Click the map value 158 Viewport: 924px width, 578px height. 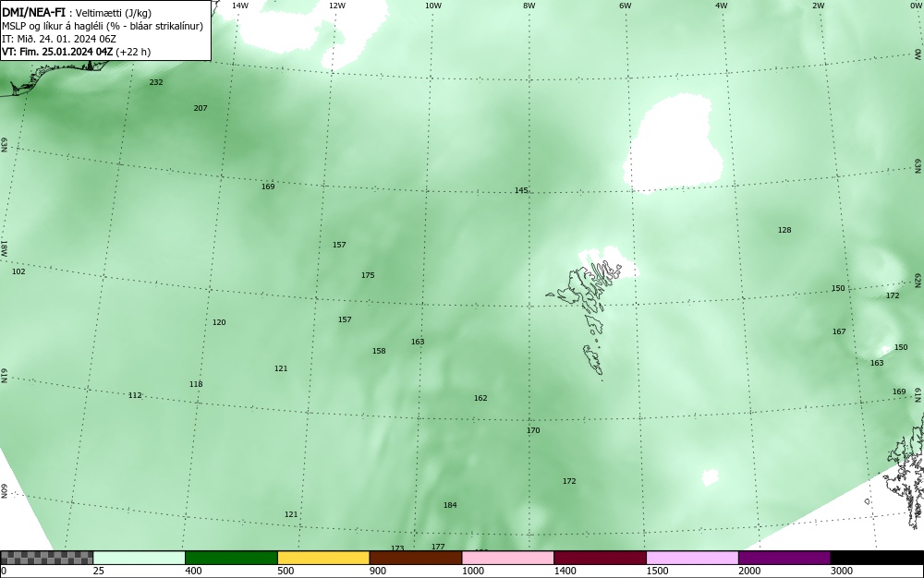(x=379, y=352)
